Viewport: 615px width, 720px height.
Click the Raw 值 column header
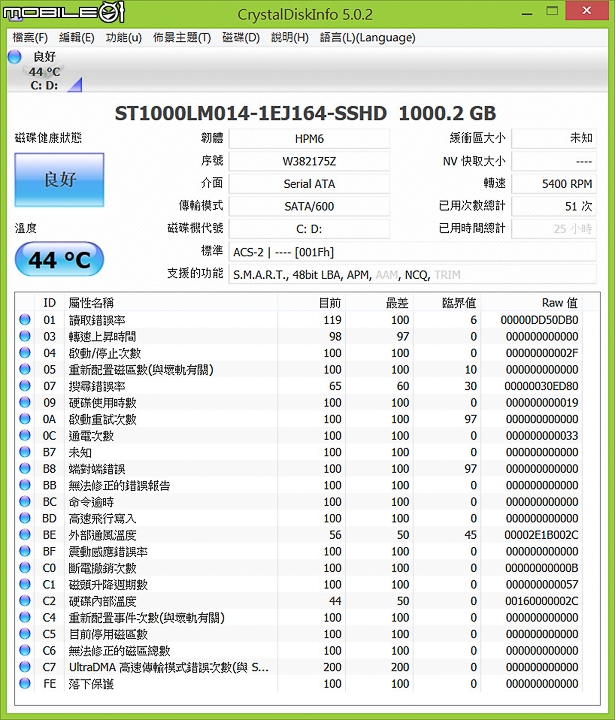(531, 303)
